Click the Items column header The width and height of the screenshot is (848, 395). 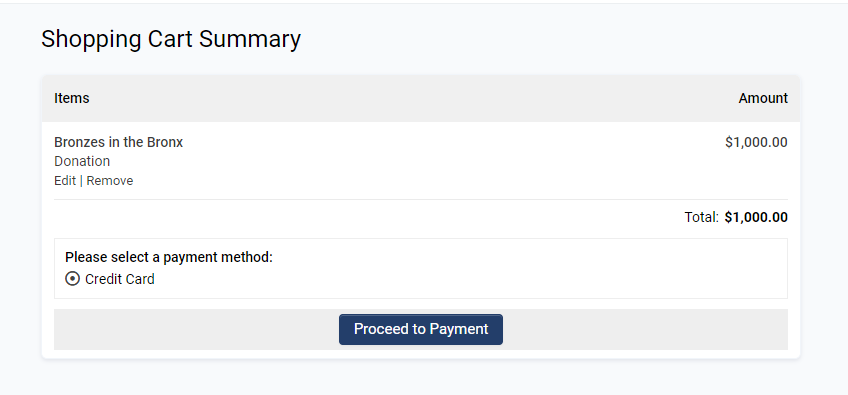(x=72, y=98)
